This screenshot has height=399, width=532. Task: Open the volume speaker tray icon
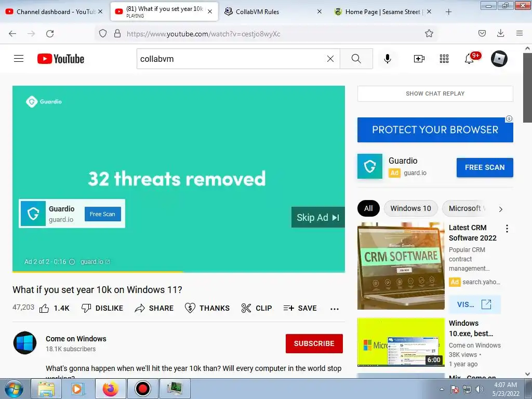480,389
